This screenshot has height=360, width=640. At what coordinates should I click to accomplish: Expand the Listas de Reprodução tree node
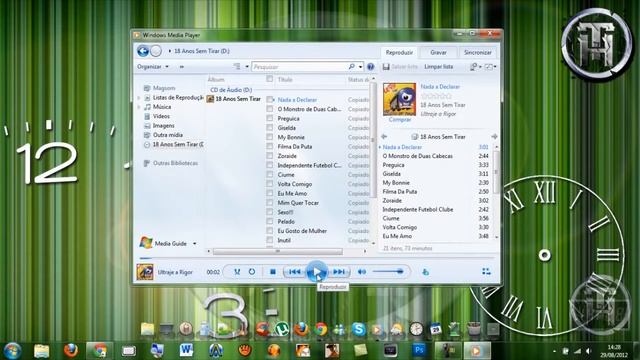coord(139,98)
